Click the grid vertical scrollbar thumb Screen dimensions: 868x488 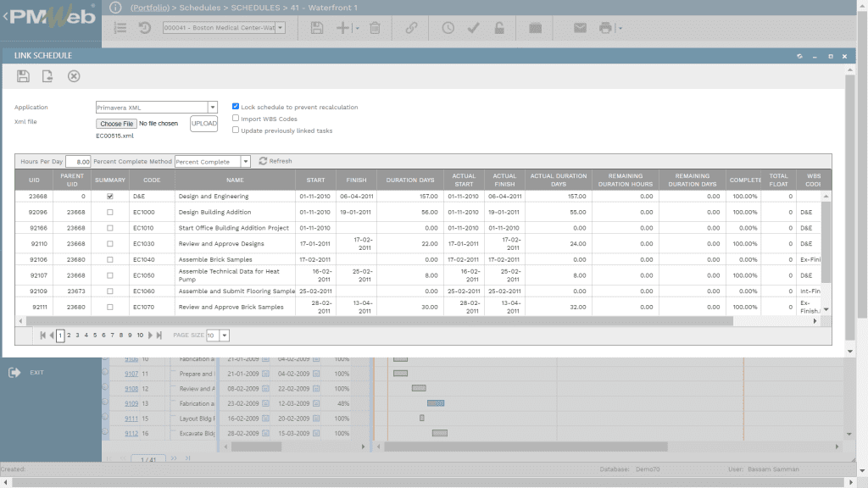(826, 242)
